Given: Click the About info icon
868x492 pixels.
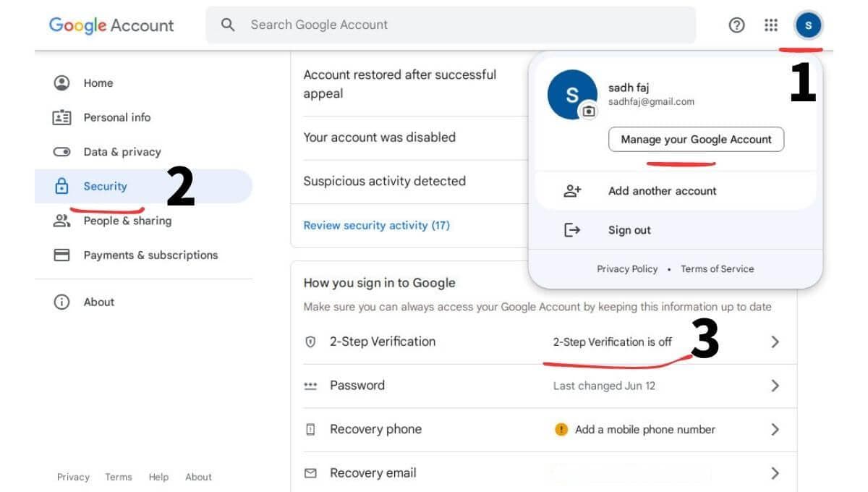Looking at the screenshot, I should (62, 302).
